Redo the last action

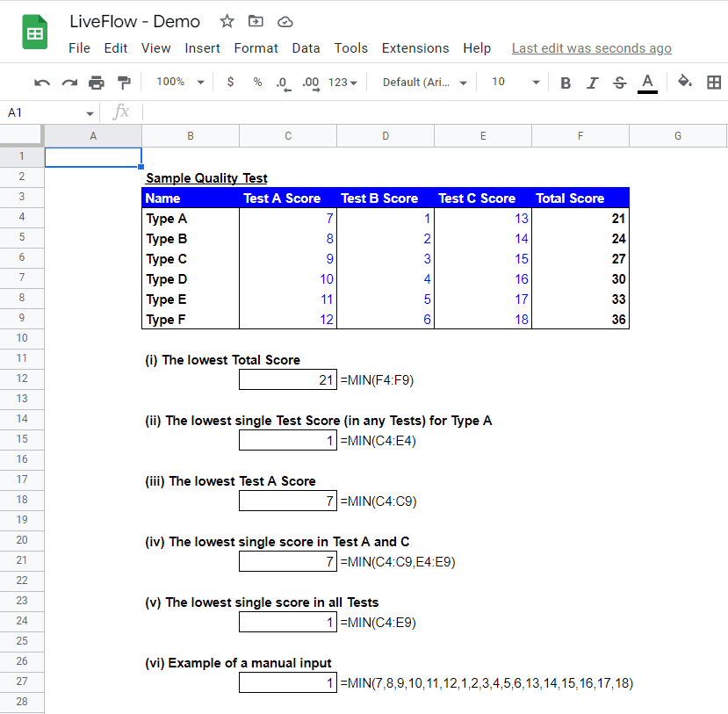[x=69, y=81]
